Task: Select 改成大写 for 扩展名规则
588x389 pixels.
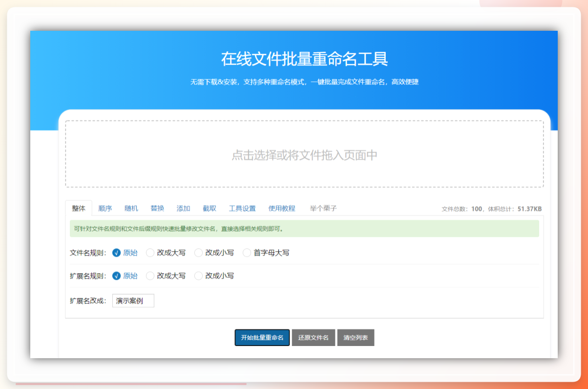Action: (x=166, y=276)
